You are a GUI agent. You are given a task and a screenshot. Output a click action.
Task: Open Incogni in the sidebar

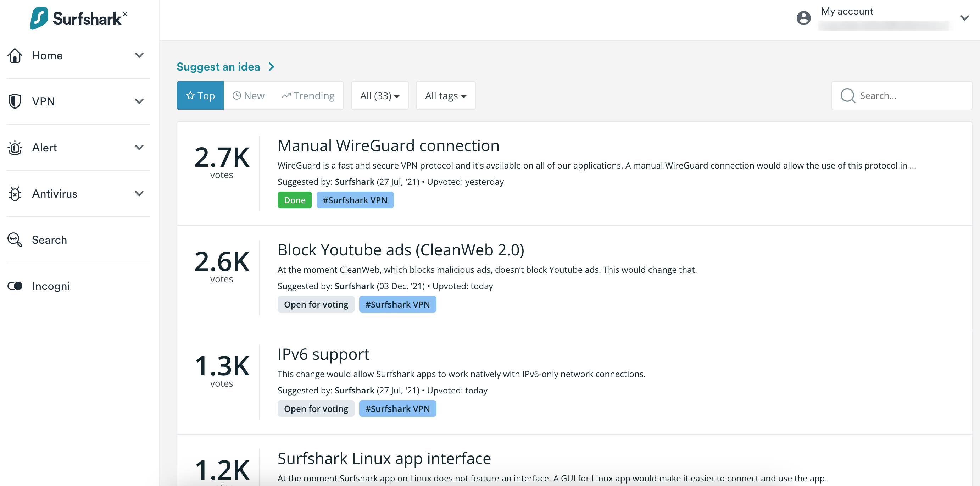(78, 286)
